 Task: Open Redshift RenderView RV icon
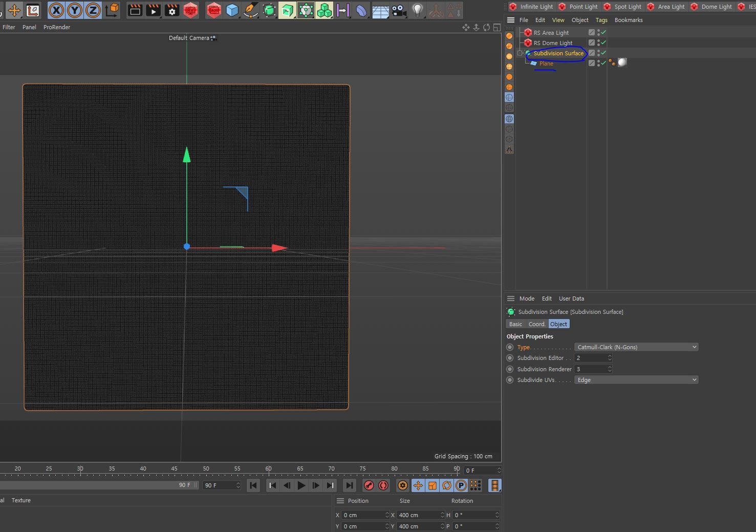tap(190, 10)
